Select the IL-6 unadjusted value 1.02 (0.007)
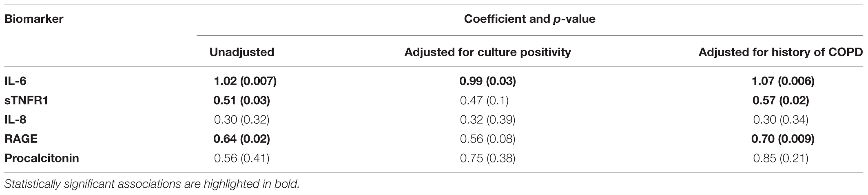The width and height of the screenshot is (868, 195). (x=245, y=81)
